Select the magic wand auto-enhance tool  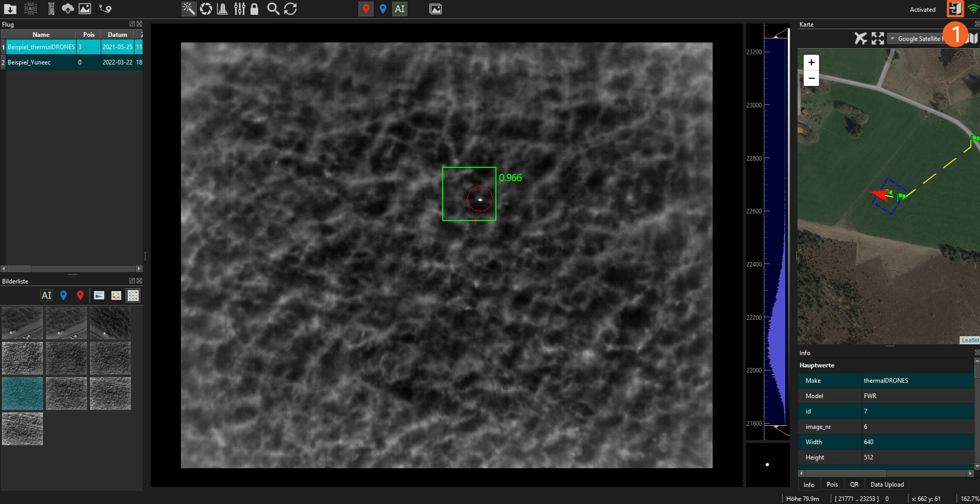tap(189, 9)
